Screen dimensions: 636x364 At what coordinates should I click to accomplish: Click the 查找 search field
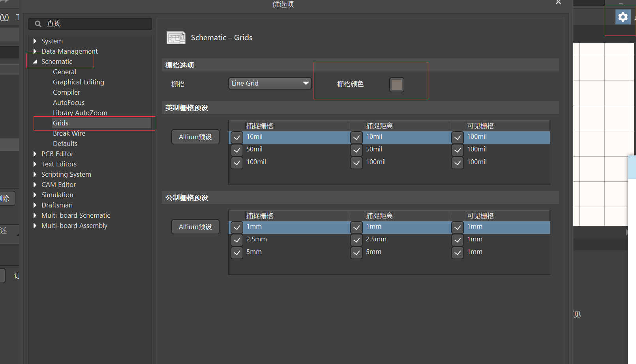(x=90, y=24)
